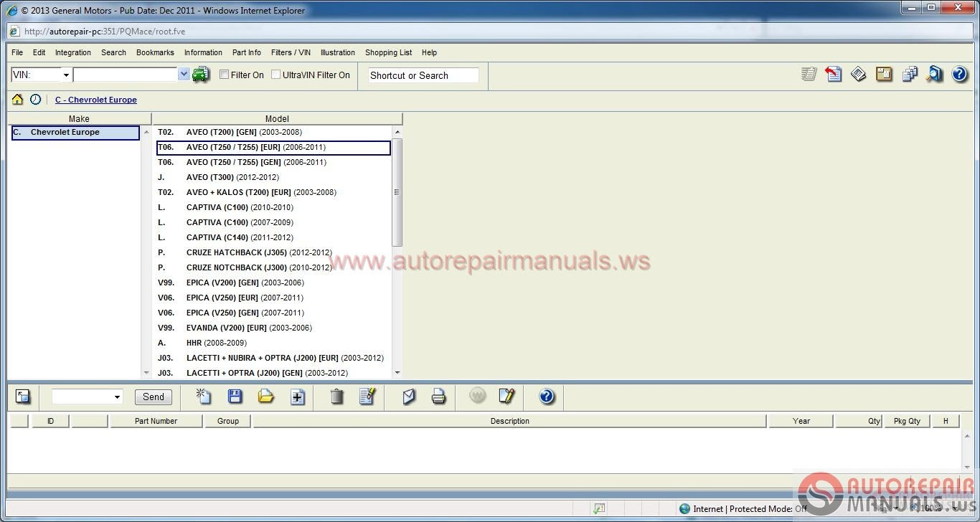The width and height of the screenshot is (980, 522).
Task: Select Chevrolet Europe in the Make list
Action: point(75,133)
